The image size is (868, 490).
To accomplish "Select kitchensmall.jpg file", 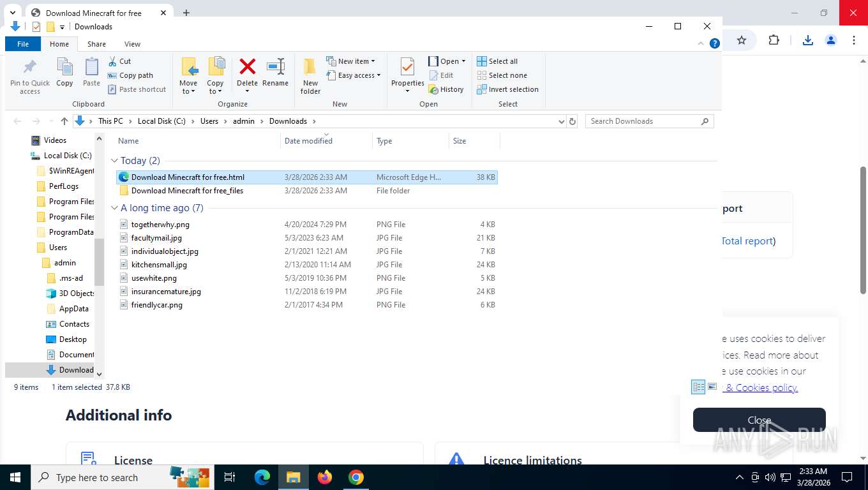I will click(x=159, y=265).
